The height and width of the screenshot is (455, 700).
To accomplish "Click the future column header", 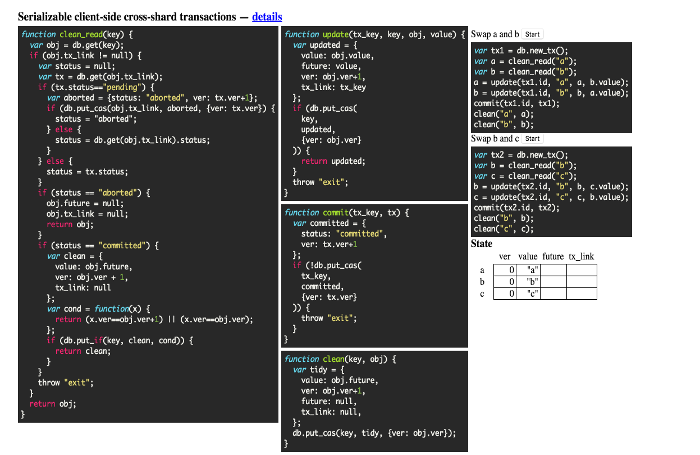I will (x=554, y=257).
